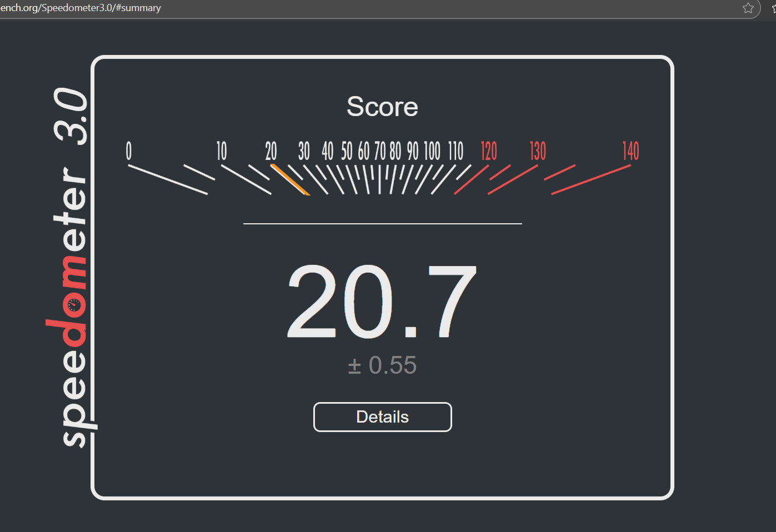Click the Speedometer 3.0 logo

coord(71,267)
